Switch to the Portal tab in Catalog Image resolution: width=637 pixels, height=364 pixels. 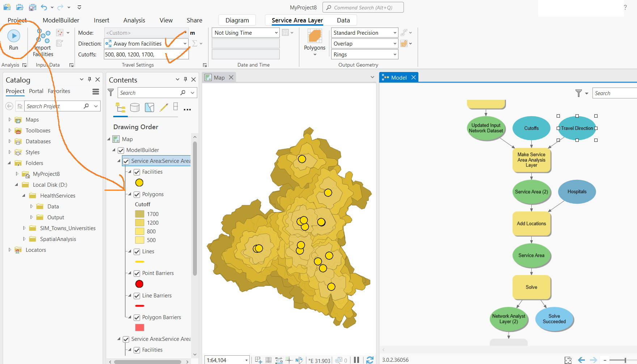(x=36, y=91)
